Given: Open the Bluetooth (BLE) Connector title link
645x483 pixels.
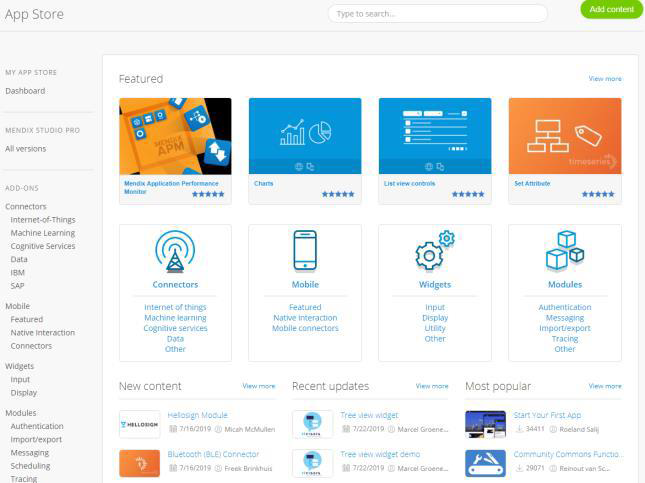Looking at the screenshot, I should coord(213,454).
